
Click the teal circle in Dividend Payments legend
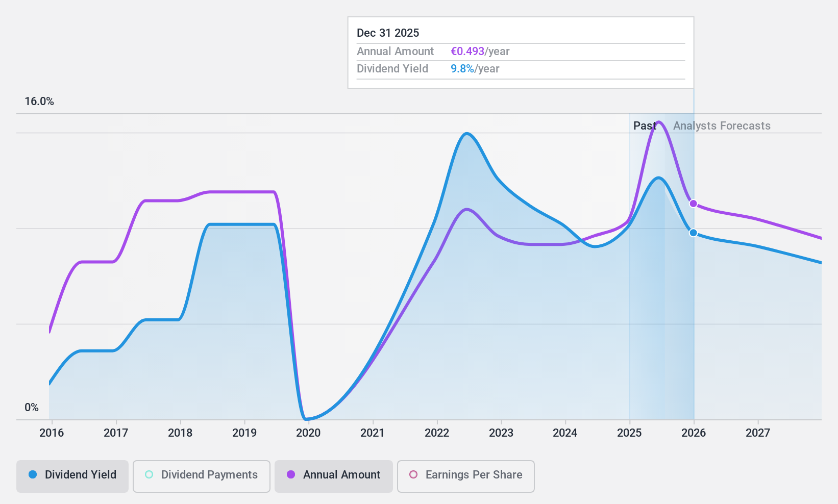[149, 474]
